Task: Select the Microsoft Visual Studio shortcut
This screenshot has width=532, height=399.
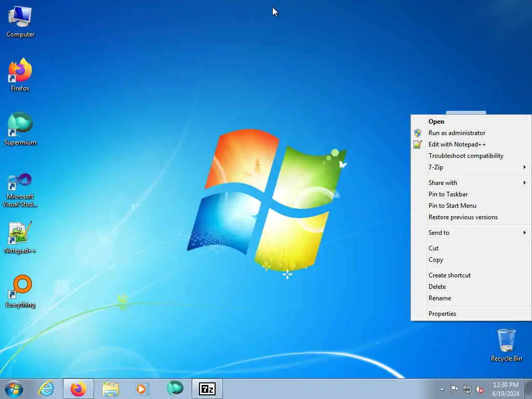Action: point(20,190)
